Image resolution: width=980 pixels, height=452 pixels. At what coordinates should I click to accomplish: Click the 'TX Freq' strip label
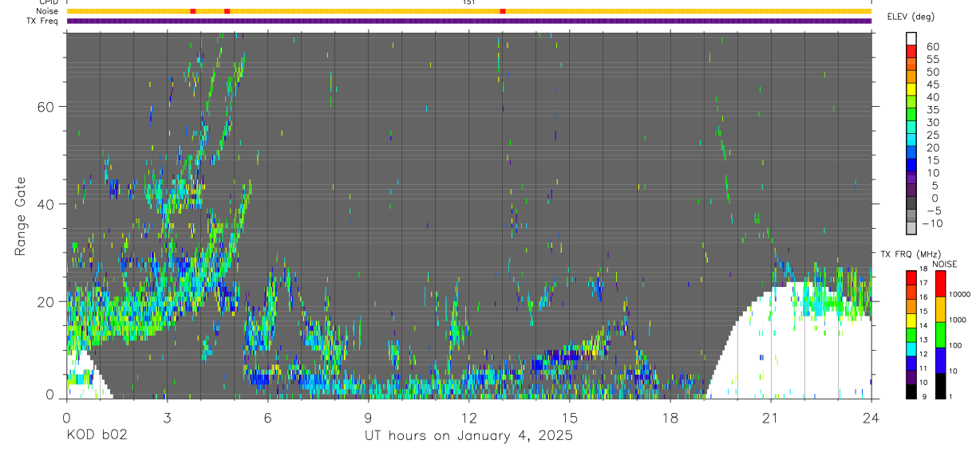[42, 21]
